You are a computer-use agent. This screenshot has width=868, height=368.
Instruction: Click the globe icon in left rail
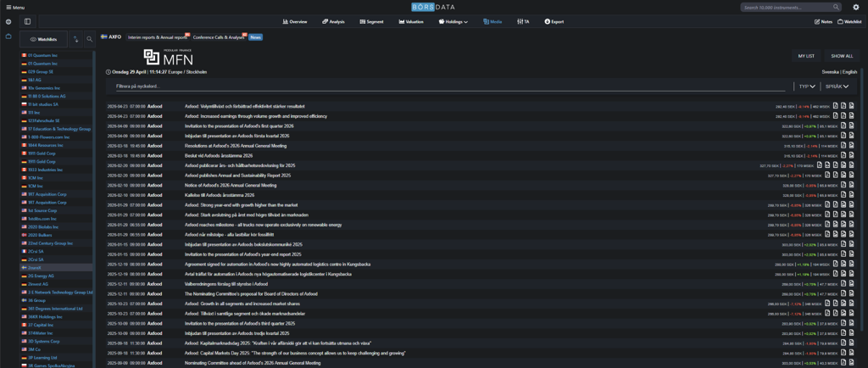8,21
